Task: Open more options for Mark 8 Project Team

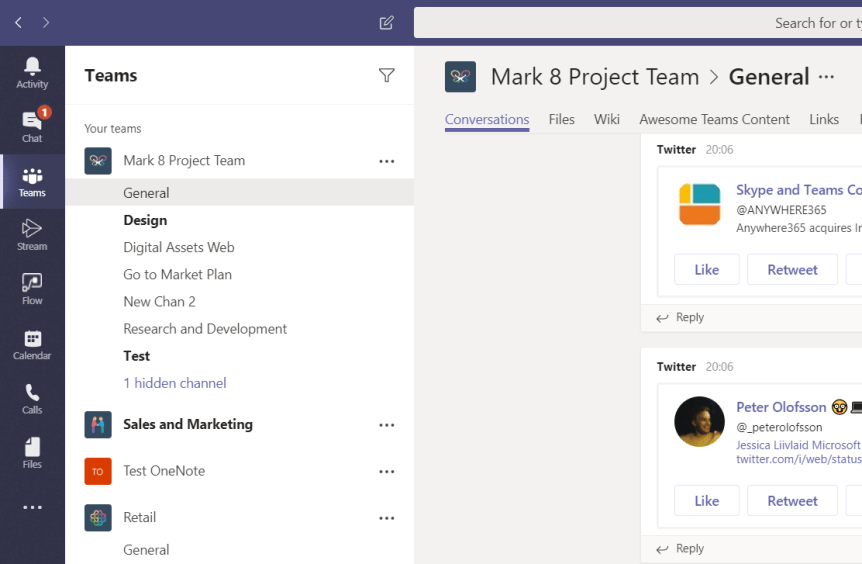Action: pyautogui.click(x=387, y=161)
